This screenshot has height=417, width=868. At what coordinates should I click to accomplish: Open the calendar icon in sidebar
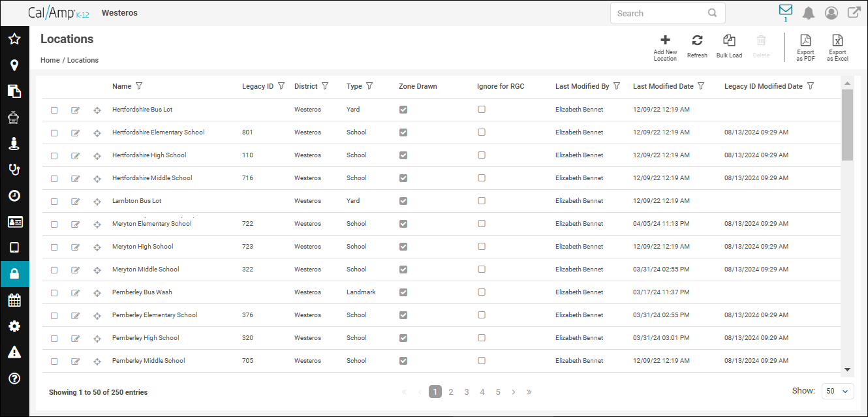point(14,300)
